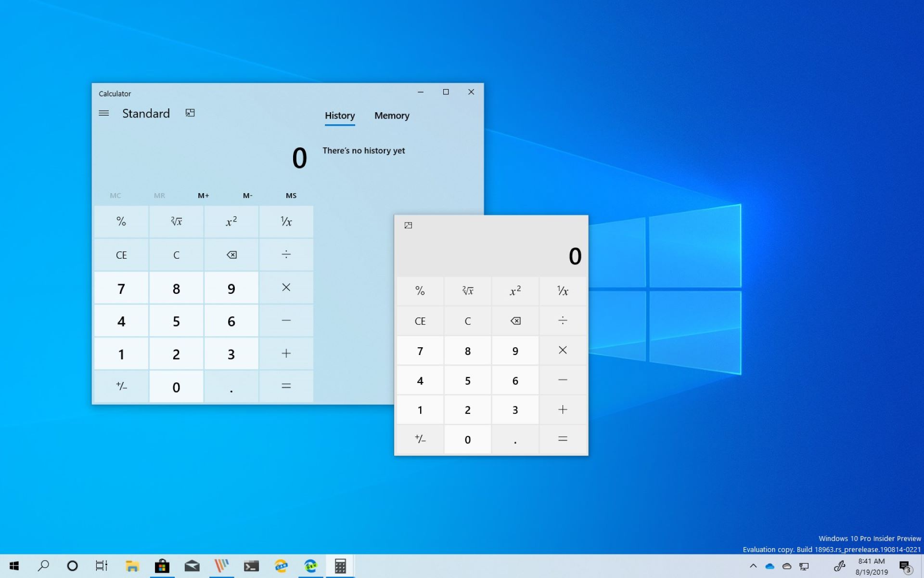The height and width of the screenshot is (578, 924).
Task: Toggle the compact overlay (pin) view icon
Action: point(190,113)
